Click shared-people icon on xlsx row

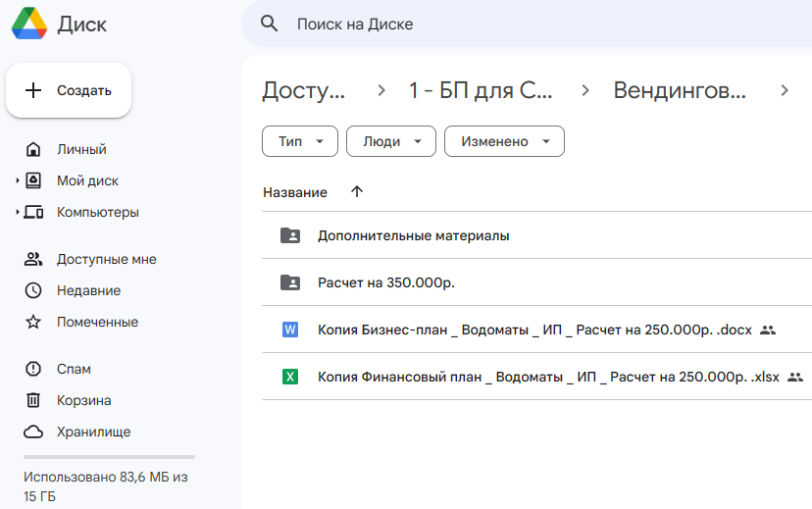[x=795, y=377]
